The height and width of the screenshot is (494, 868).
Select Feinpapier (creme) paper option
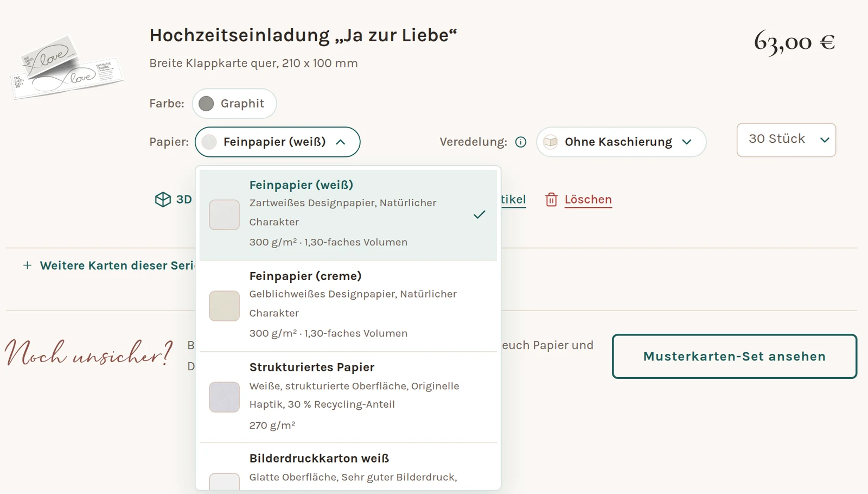348,306
